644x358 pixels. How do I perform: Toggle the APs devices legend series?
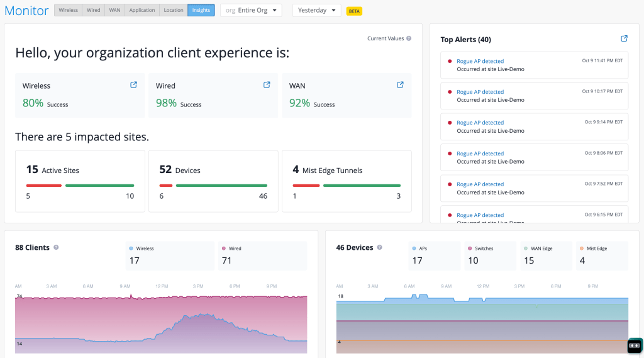tap(423, 249)
